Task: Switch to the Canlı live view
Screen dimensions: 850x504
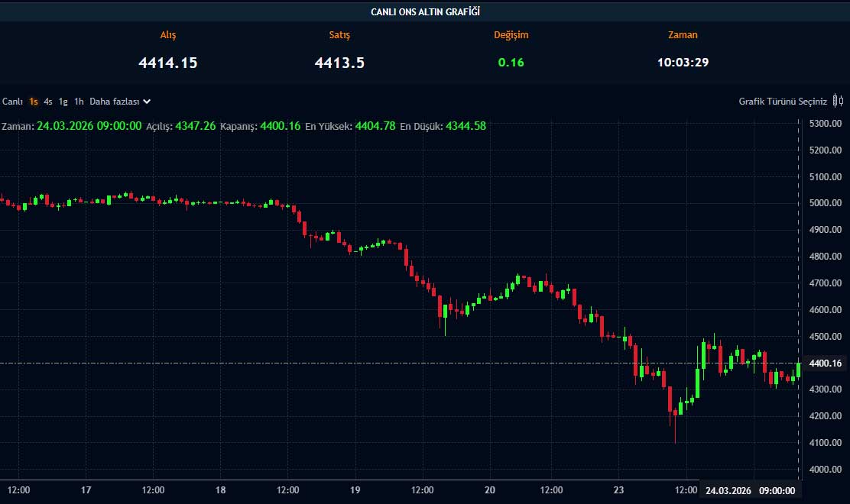Action: (12, 101)
